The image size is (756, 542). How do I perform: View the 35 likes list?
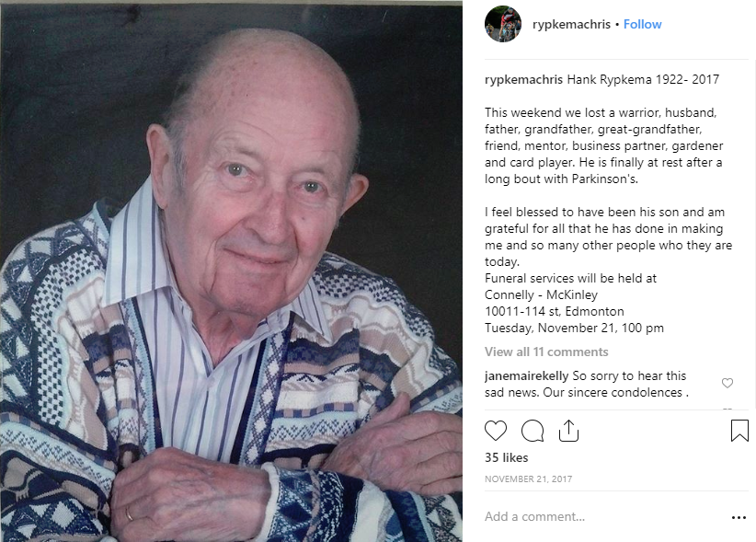point(506,457)
